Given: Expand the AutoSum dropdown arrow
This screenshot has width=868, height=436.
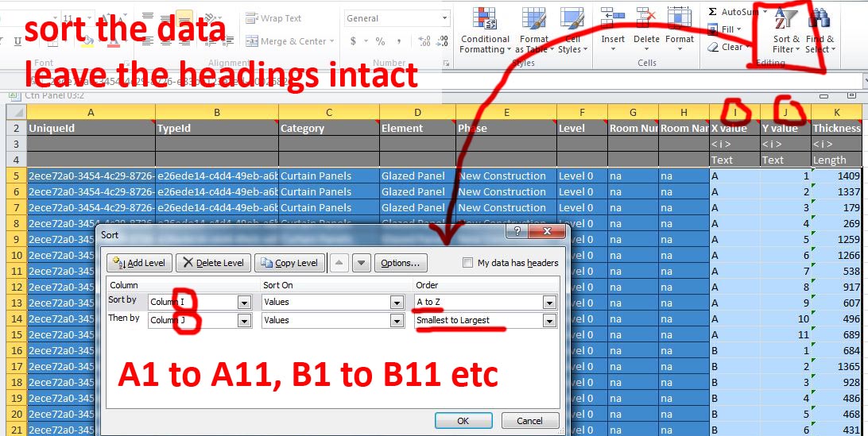Looking at the screenshot, I should point(765,12).
